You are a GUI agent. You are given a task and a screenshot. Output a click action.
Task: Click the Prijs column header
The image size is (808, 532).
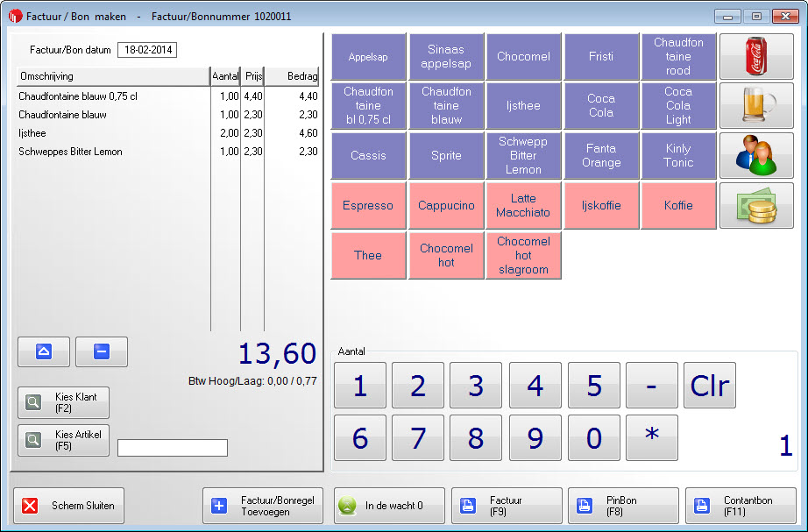click(252, 76)
